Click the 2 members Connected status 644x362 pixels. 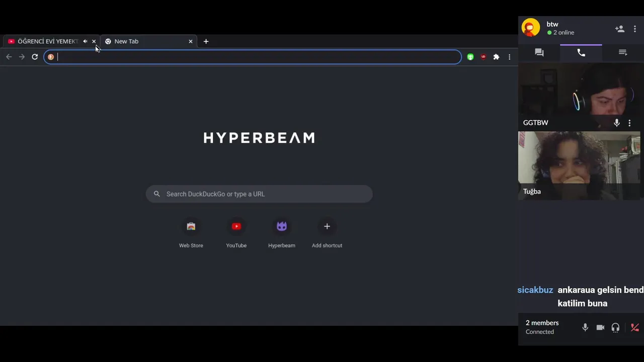click(x=542, y=327)
